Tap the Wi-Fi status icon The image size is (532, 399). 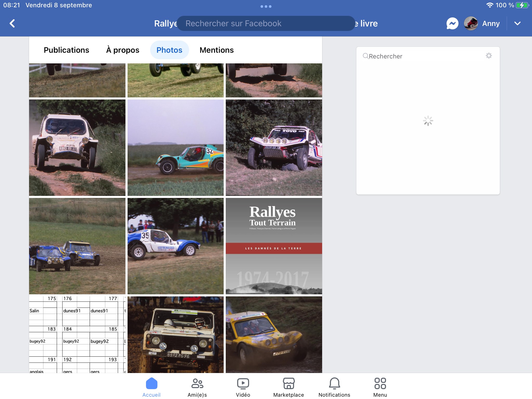point(489,5)
